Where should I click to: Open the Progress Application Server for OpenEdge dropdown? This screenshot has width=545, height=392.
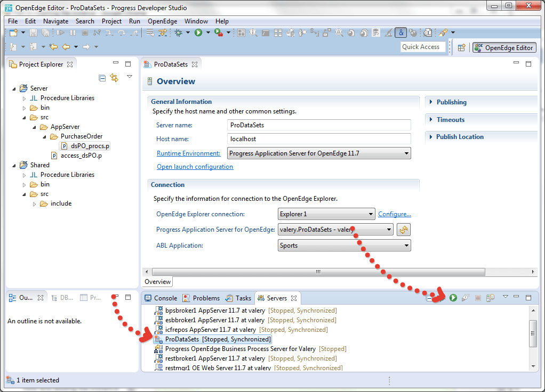(335, 230)
